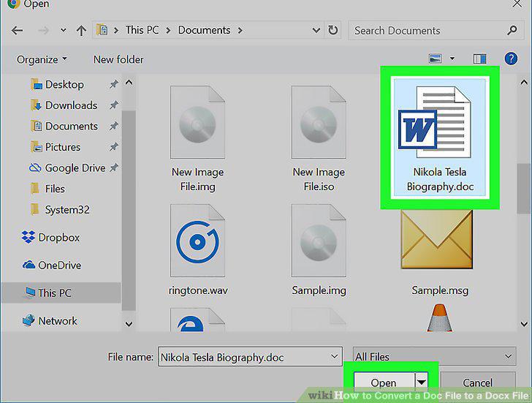The width and height of the screenshot is (532, 403).
Task: Click This PC in the address path
Action: 142,30
